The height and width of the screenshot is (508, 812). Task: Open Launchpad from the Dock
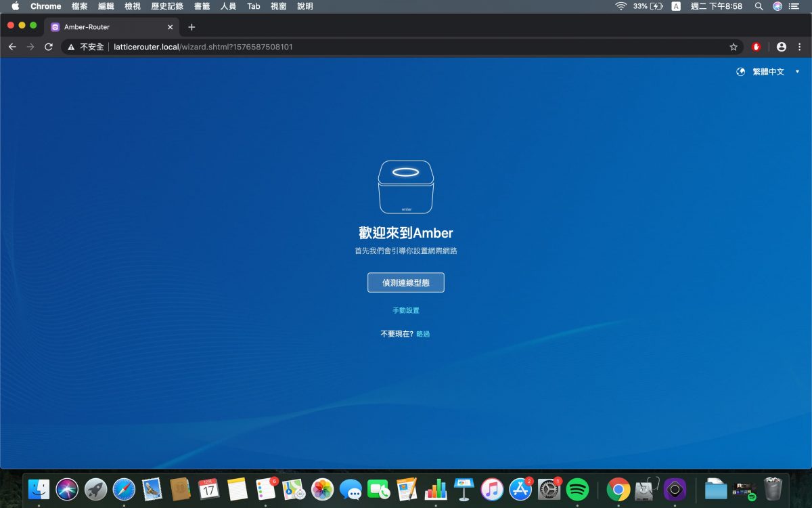95,488
